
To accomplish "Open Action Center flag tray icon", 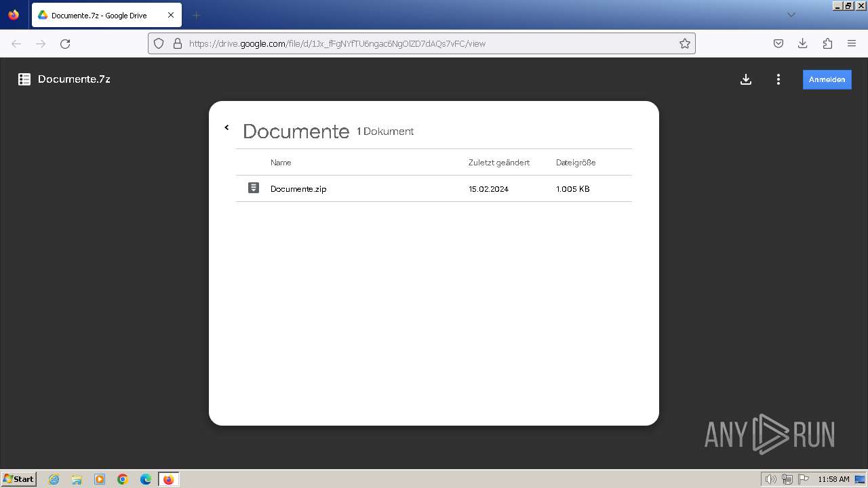I will pos(804,479).
